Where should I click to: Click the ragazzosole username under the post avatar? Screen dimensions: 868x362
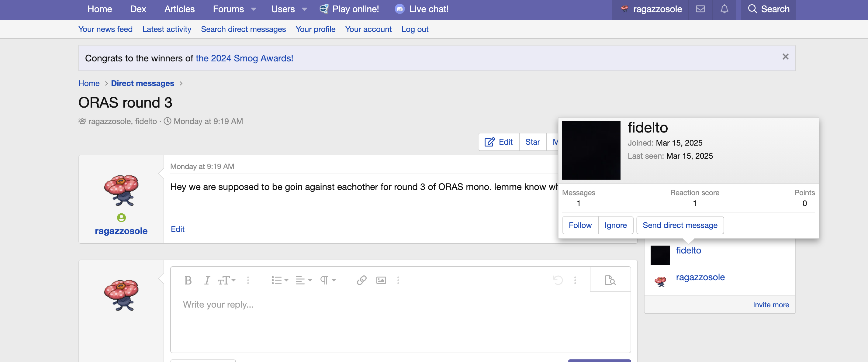coord(121,231)
